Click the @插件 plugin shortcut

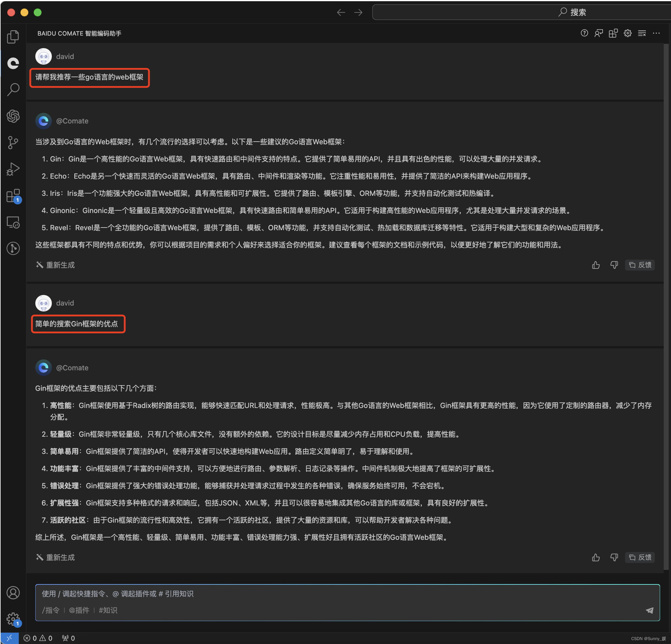79,610
